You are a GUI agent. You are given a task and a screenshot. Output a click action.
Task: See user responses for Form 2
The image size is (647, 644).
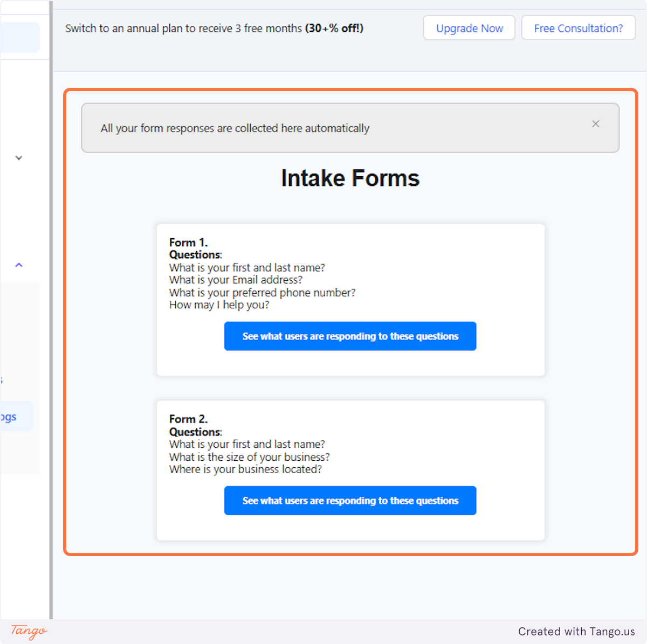click(350, 500)
